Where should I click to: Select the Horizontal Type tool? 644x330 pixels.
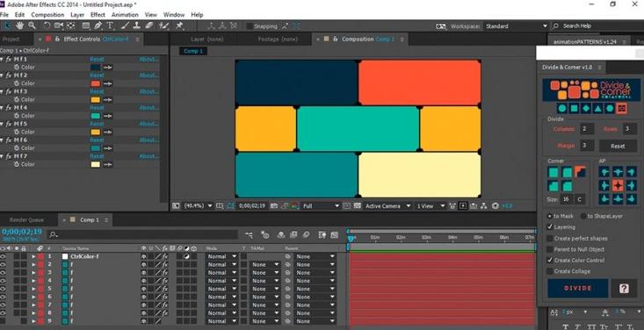(110, 25)
